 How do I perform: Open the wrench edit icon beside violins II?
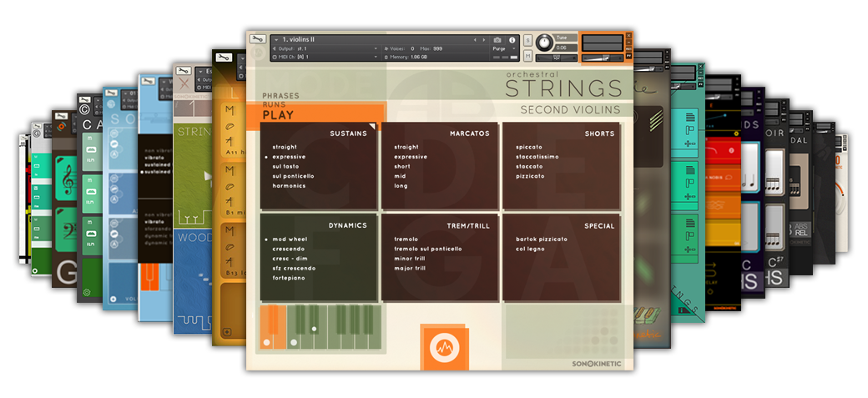pos(256,38)
